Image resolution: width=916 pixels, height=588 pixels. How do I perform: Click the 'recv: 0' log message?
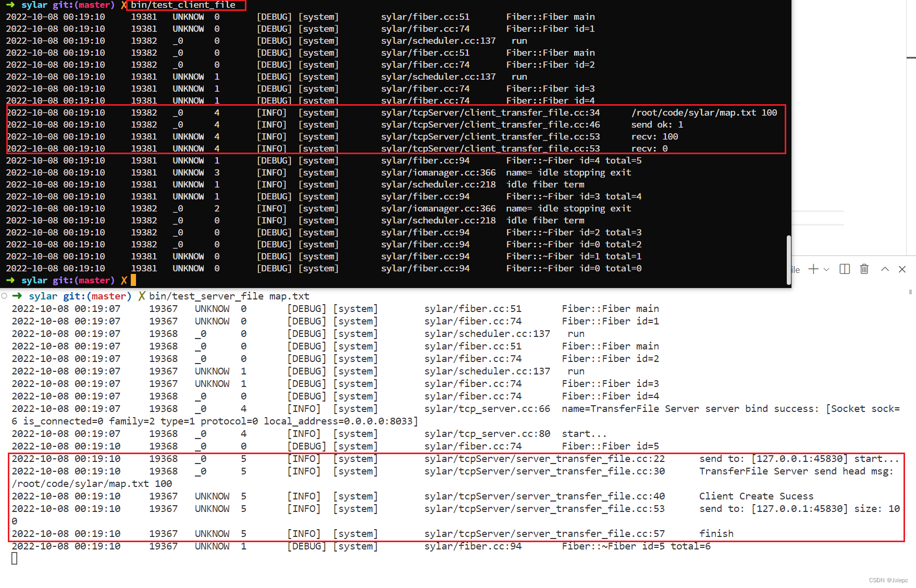pyautogui.click(x=649, y=148)
